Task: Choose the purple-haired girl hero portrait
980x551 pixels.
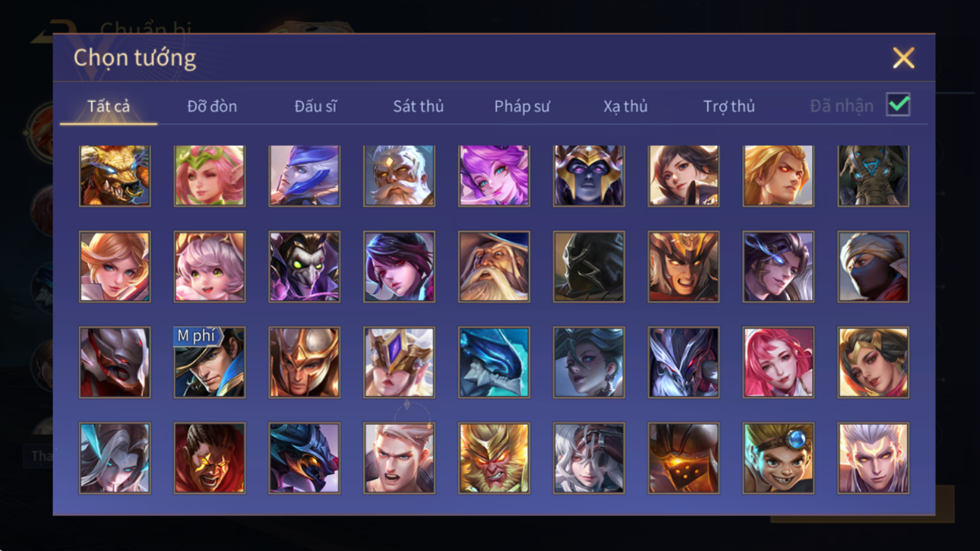Action: point(494,176)
